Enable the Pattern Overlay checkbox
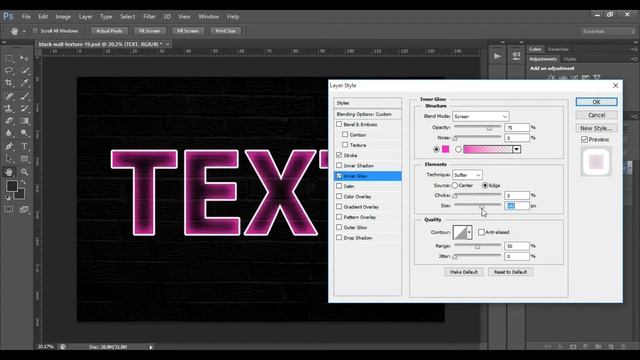640x360 pixels. coord(339,217)
